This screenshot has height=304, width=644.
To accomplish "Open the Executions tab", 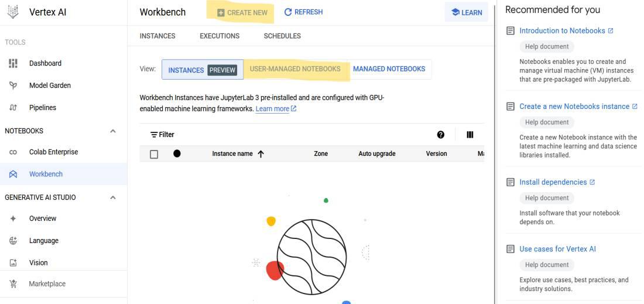I will click(x=220, y=36).
